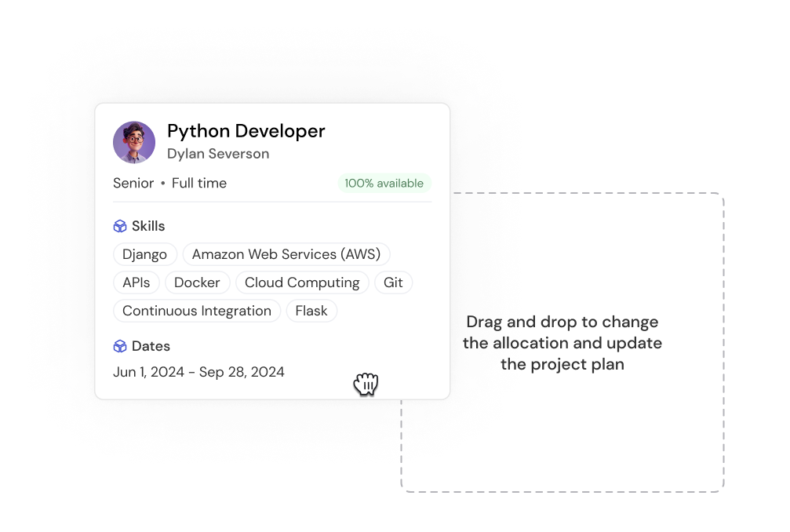Image resolution: width=790 pixels, height=532 pixels.
Task: Click the Git skill tag
Action: pyautogui.click(x=393, y=282)
